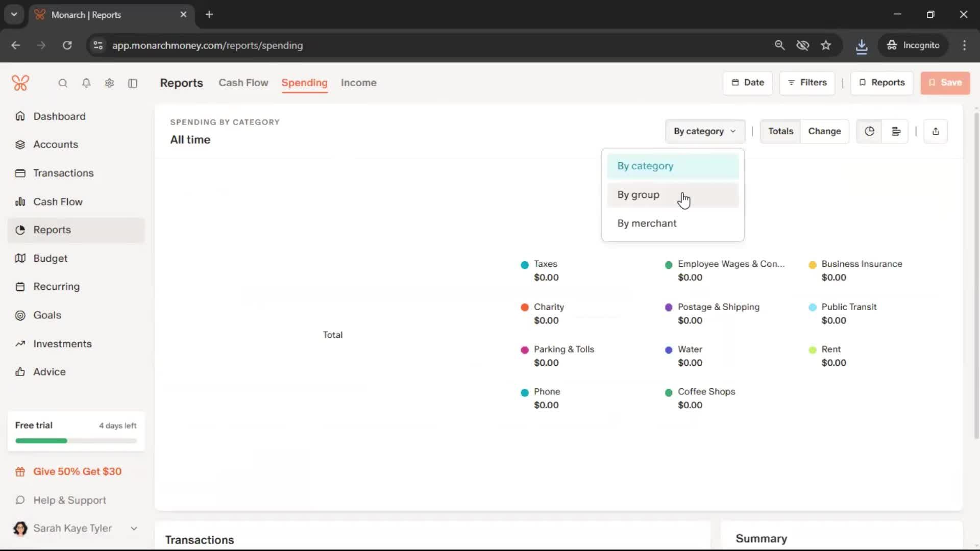
Task: Switch to pie chart view icon
Action: (869, 131)
